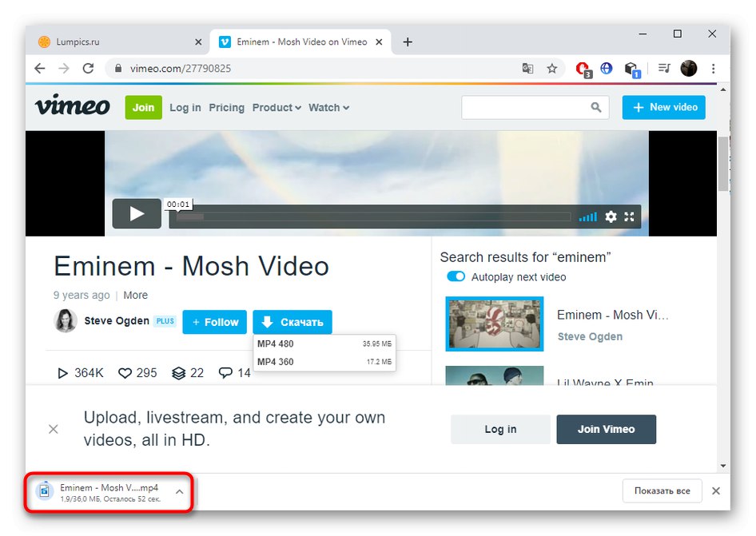The image size is (756, 536).
Task: Open a new browser tab
Action: click(x=408, y=42)
